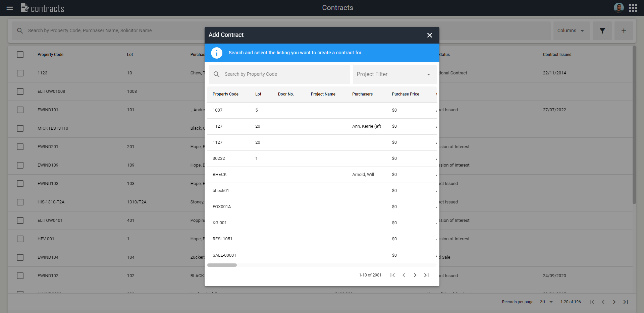
Task: Open the user profile avatar
Action: pyautogui.click(x=619, y=8)
